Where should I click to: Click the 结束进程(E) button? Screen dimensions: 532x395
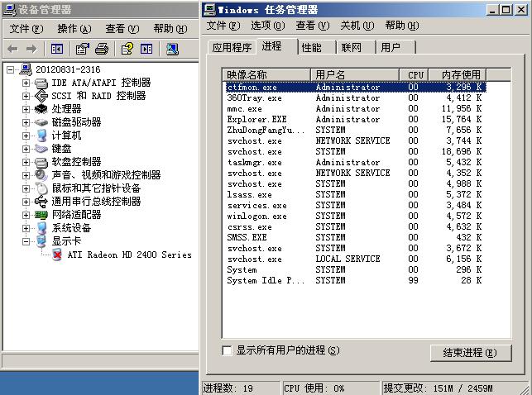[x=470, y=353]
